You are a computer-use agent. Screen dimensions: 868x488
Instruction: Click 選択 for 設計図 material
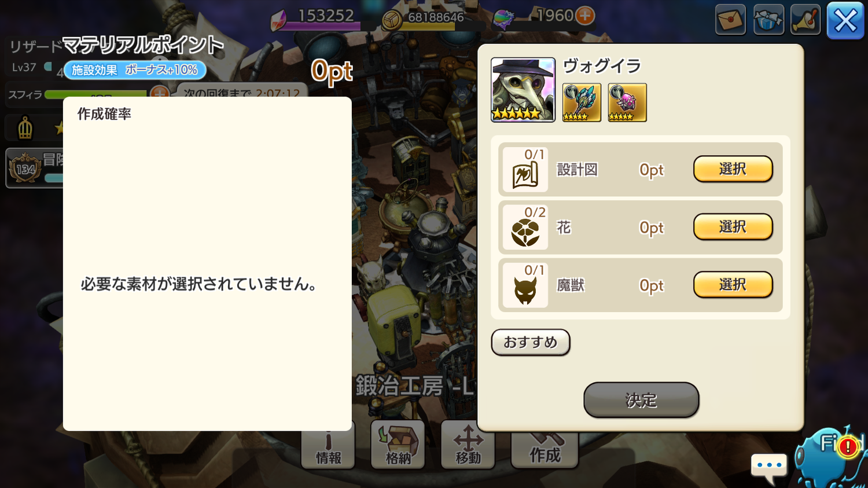tap(733, 169)
